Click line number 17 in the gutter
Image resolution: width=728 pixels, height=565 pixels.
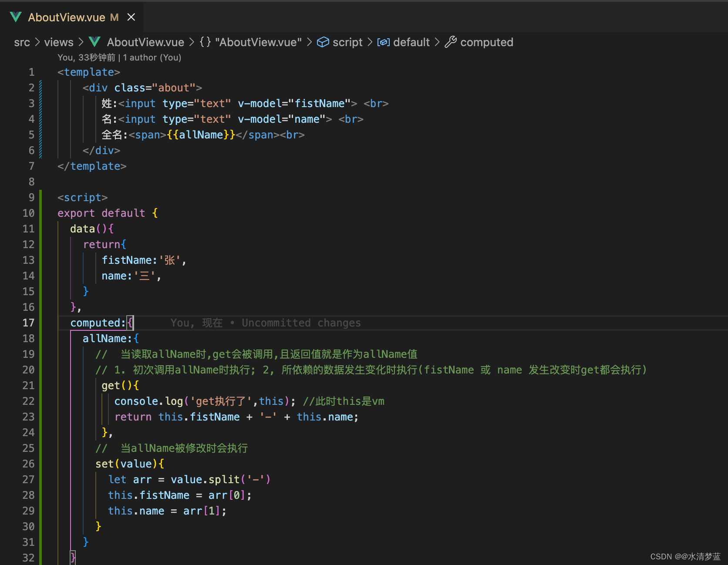pyautogui.click(x=28, y=323)
